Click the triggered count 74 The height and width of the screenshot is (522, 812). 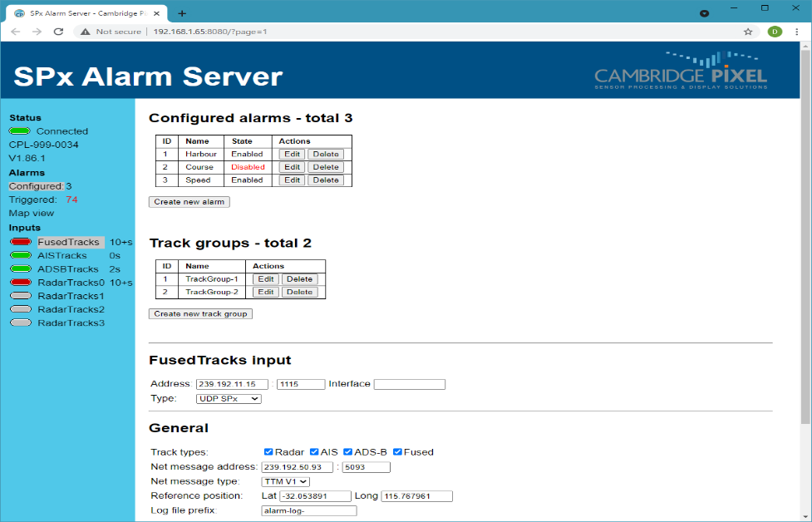click(71, 199)
